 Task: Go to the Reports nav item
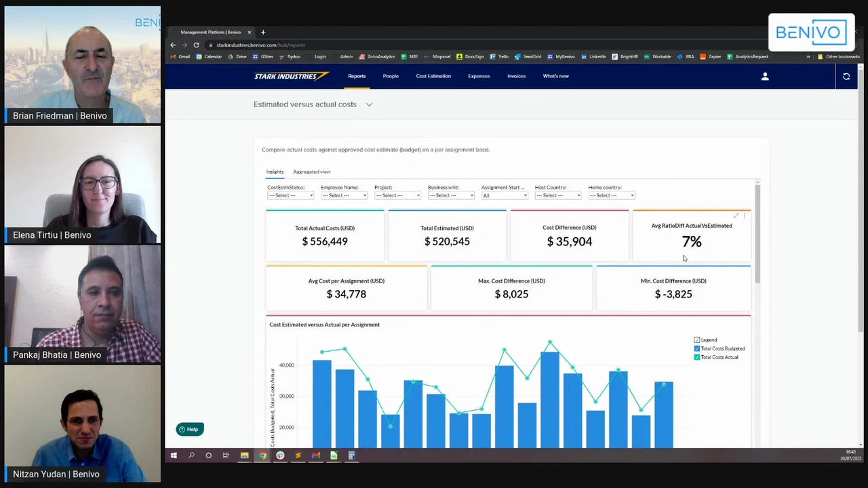click(357, 76)
